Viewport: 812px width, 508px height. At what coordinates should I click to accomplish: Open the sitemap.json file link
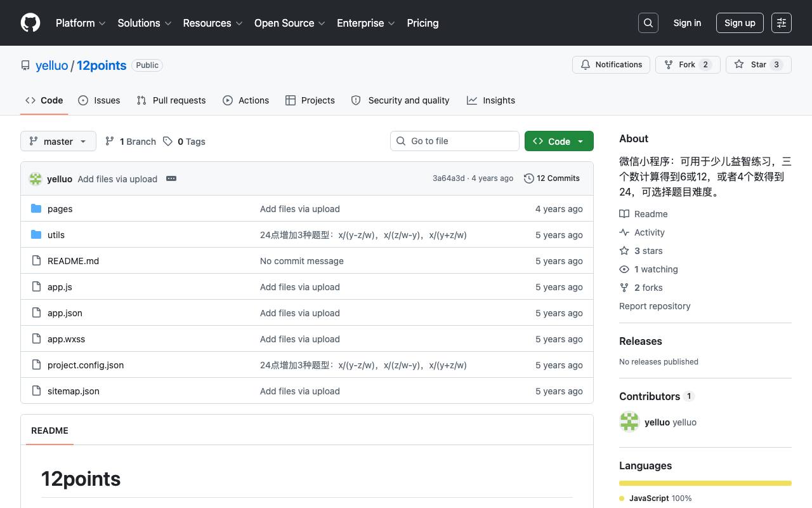pos(74,391)
